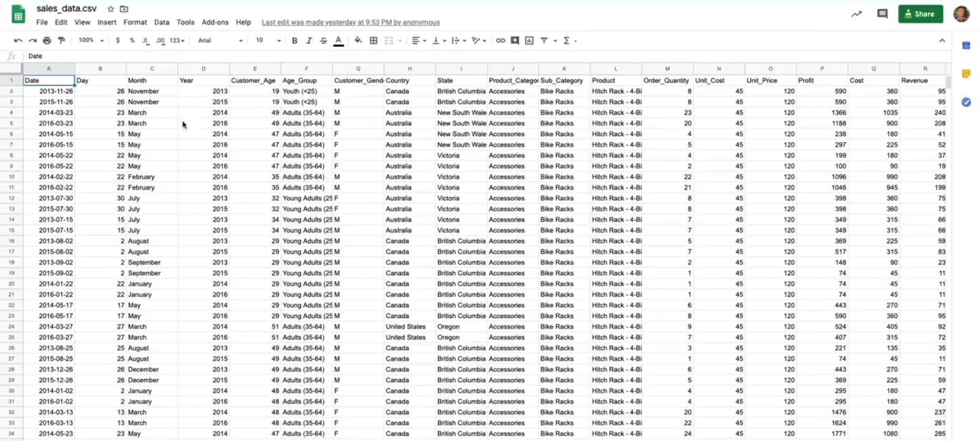Click the insert chart icon
This screenshot has width=980, height=441.
(529, 40)
